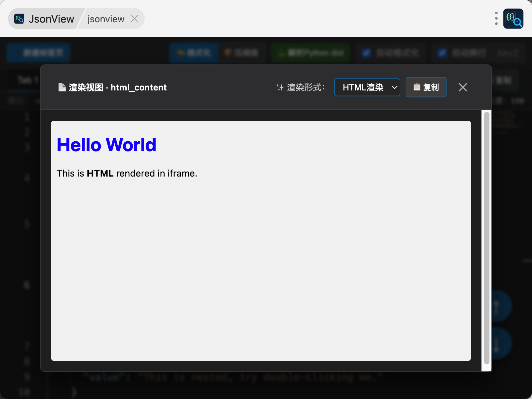Click the chevron arrow of the render dropdown
532x399 pixels.
394,87
